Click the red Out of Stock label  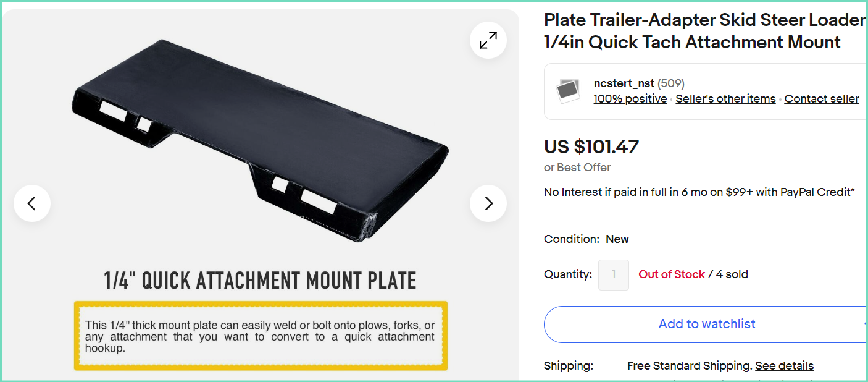671,274
